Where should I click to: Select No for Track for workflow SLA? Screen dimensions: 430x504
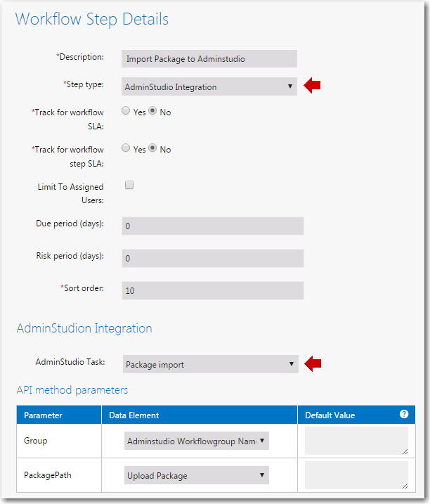click(x=152, y=111)
